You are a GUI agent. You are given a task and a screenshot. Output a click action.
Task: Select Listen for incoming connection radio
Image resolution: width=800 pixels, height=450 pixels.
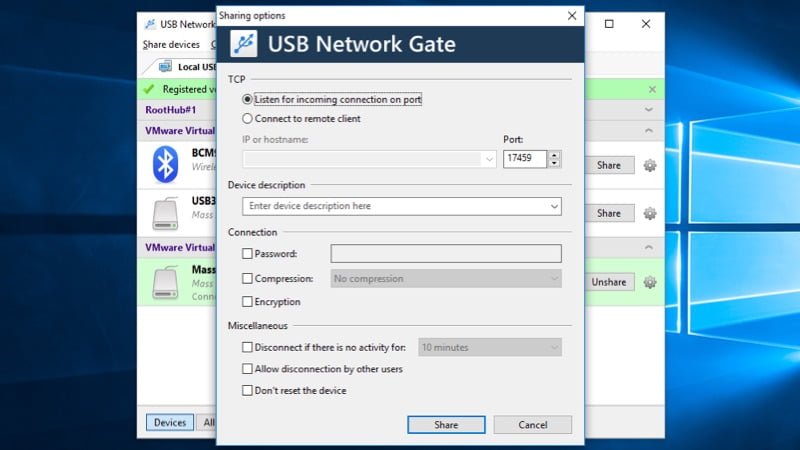247,99
